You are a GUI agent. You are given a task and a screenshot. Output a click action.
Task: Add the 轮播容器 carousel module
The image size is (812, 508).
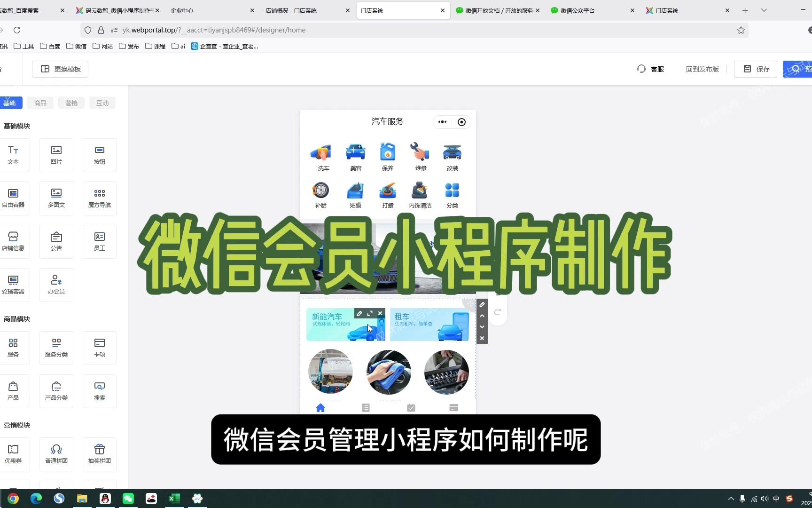click(13, 285)
